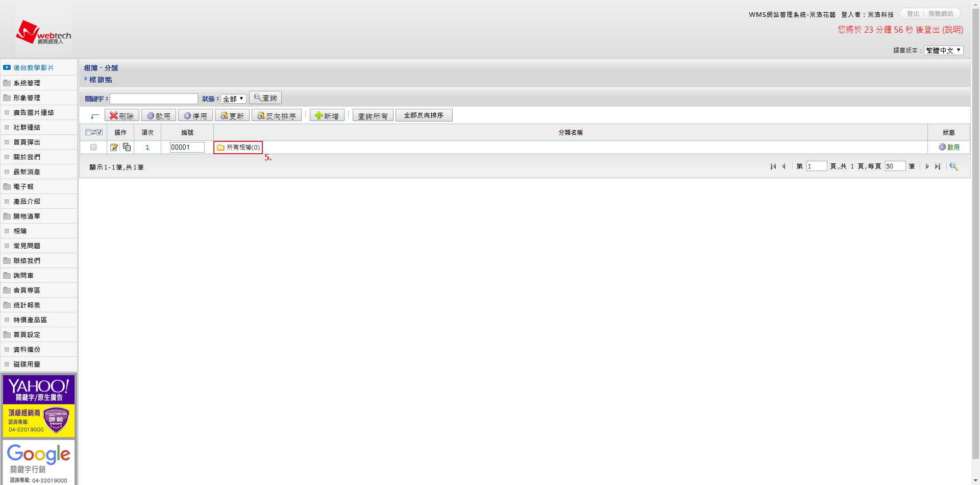The width and height of the screenshot is (980, 485).
Task: Tick the checkbox for row 00001
Action: click(x=93, y=148)
